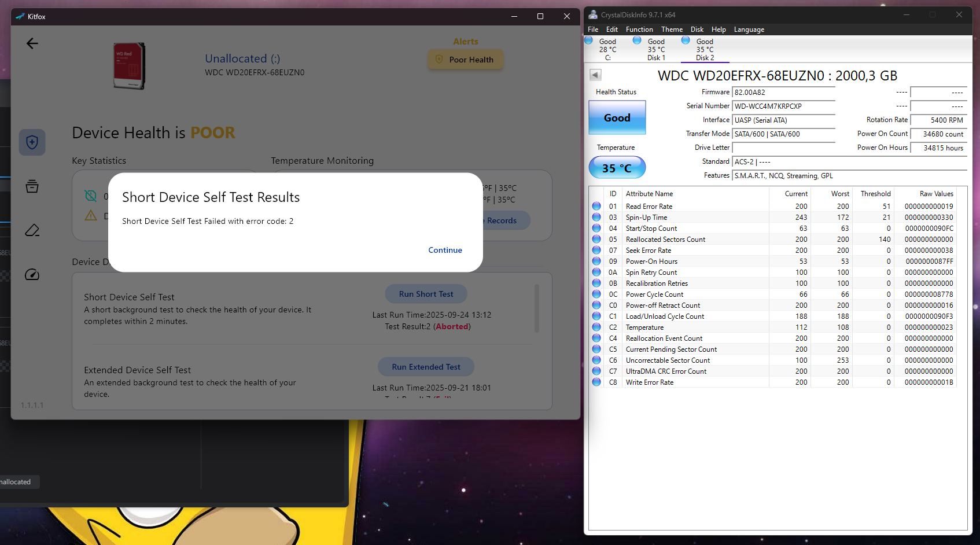Click the status orb for Start/Stop Count
Image resolution: width=980 pixels, height=545 pixels.
pos(596,228)
